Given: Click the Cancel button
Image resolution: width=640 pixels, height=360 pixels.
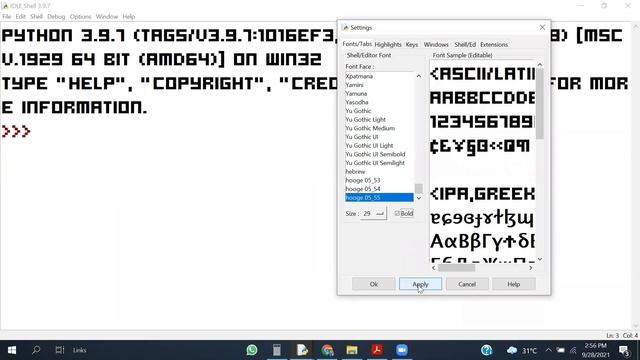Looking at the screenshot, I should coord(467,284).
